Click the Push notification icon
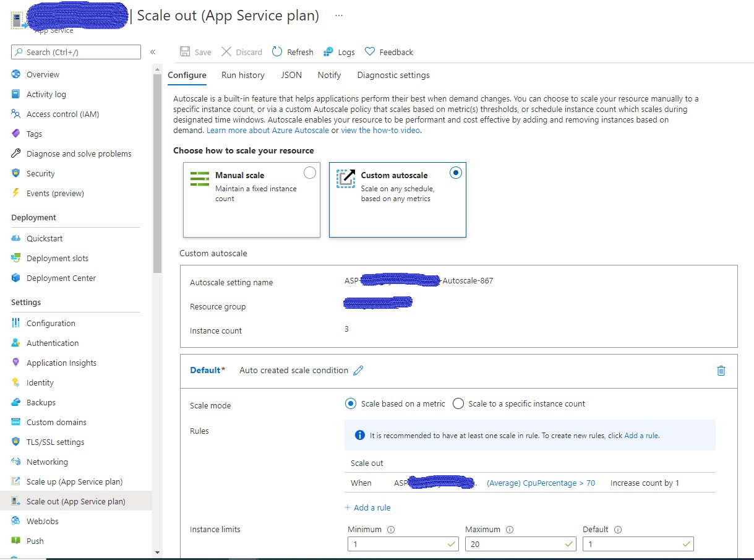 [16, 541]
